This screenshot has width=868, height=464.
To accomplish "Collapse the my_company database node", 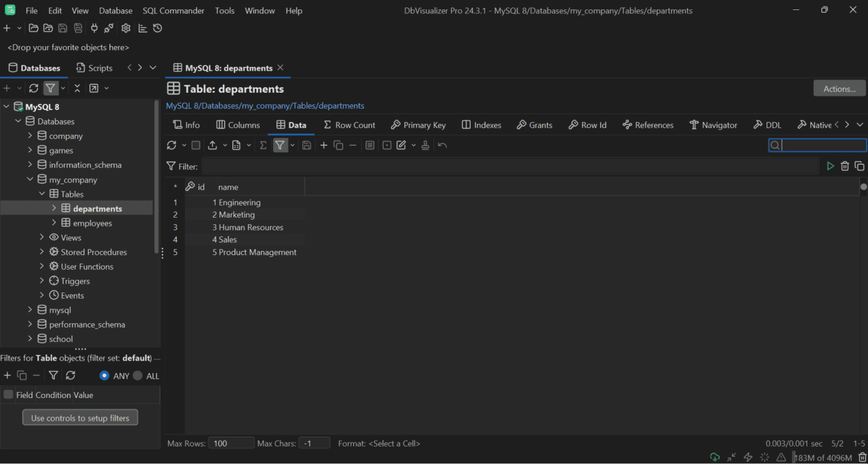I will 30,179.
